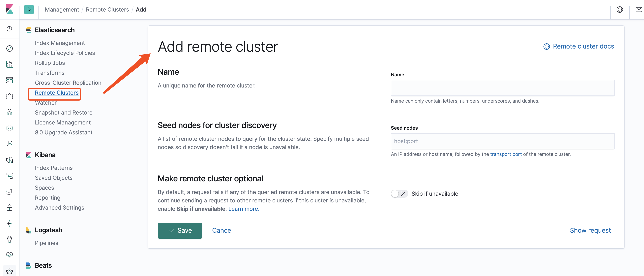Viewport: 644px width, 276px height.
Task: Open the help menu lifebuoy icon
Action: point(620,10)
